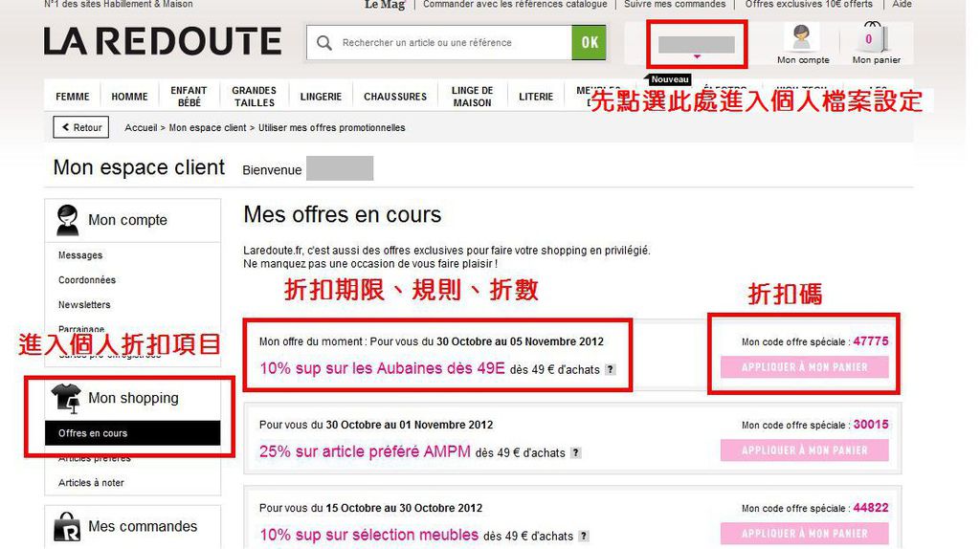Open the Mon panier shopping bag icon
Screen dimensions: 980x549
tap(873, 37)
